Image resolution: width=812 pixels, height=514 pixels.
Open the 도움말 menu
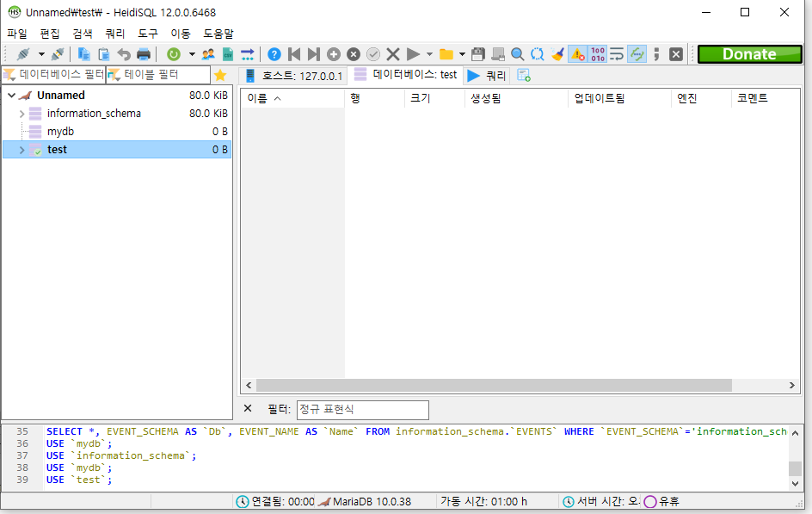tap(218, 34)
